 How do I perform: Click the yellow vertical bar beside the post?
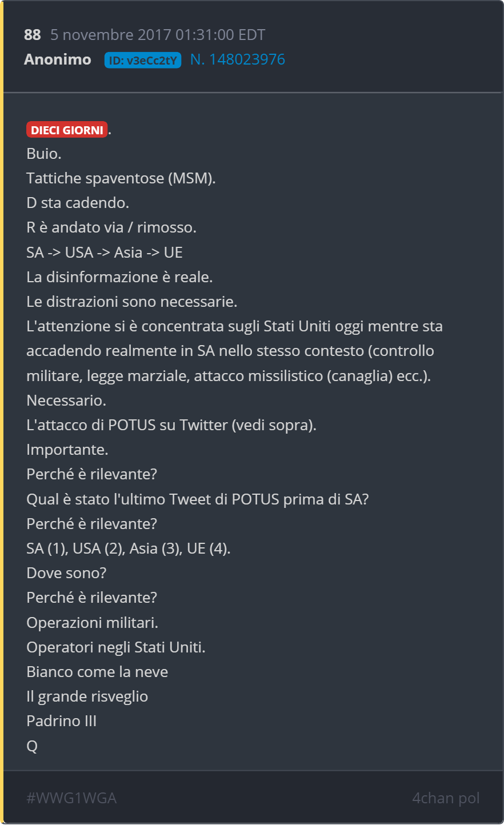(x=2, y=413)
